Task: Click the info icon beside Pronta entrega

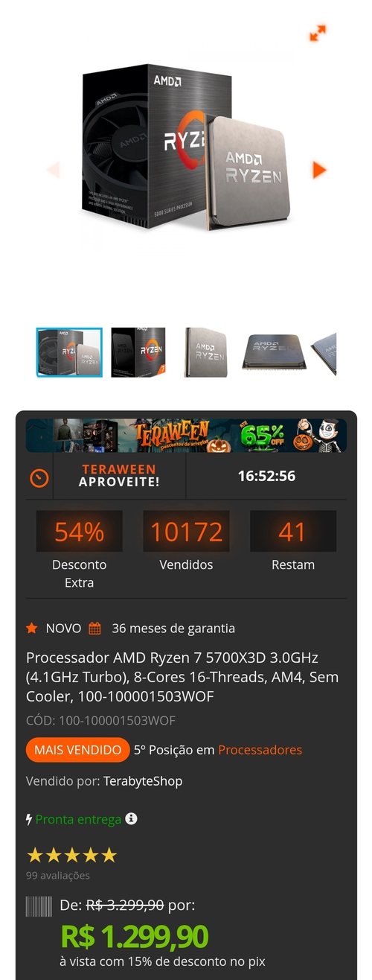Action: pyautogui.click(x=132, y=818)
